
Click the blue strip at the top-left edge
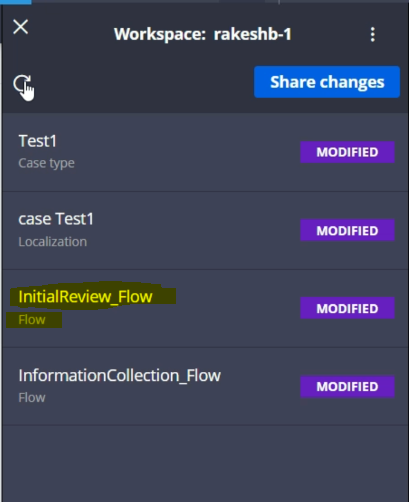click(16, 2)
